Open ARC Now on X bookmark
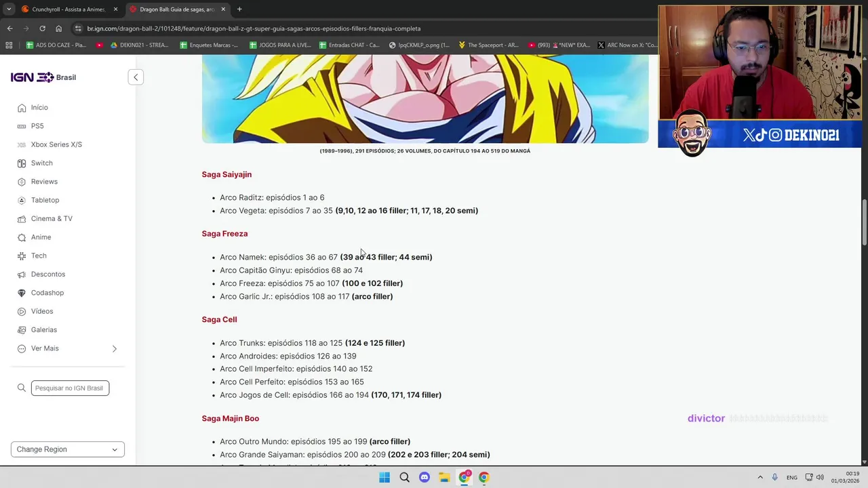 click(x=627, y=45)
